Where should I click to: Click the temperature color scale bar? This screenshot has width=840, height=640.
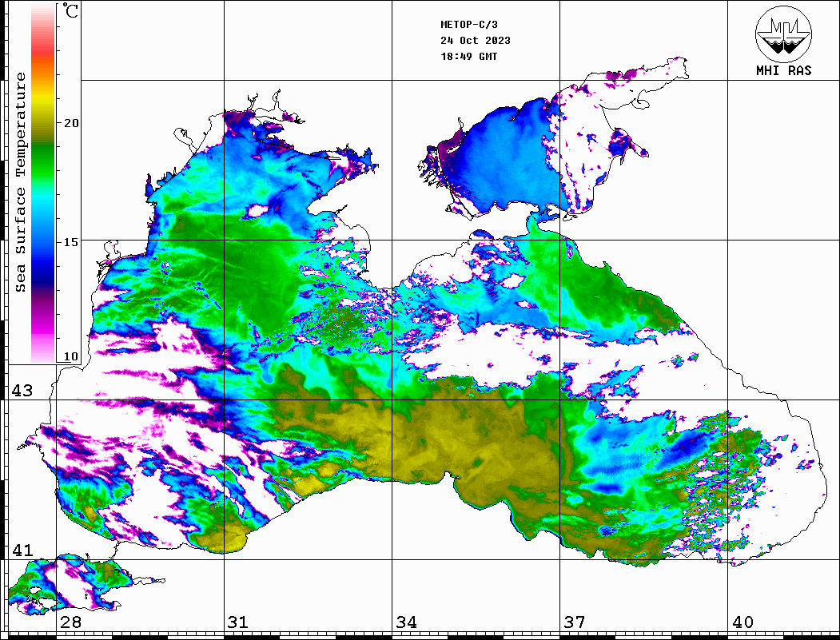[43, 184]
